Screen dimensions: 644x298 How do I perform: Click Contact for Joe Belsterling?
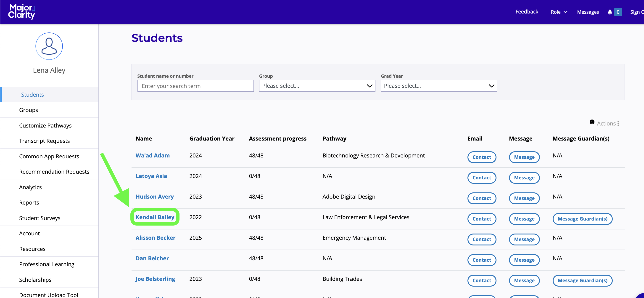(x=482, y=280)
